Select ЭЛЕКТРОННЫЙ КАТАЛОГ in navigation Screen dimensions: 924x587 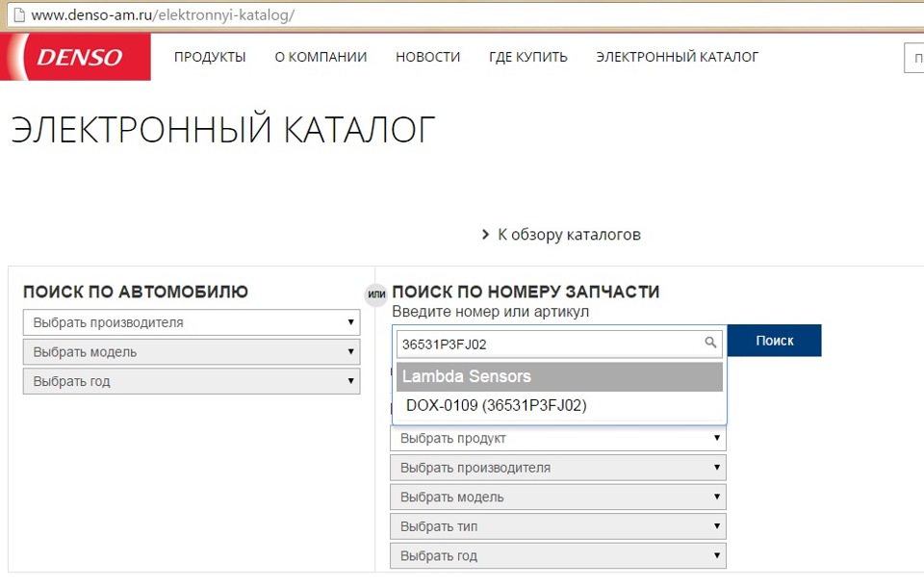point(677,57)
